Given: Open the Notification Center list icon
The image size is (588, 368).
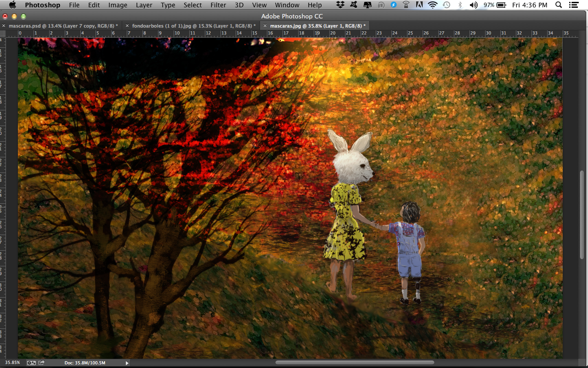Looking at the screenshot, I should click(575, 5).
